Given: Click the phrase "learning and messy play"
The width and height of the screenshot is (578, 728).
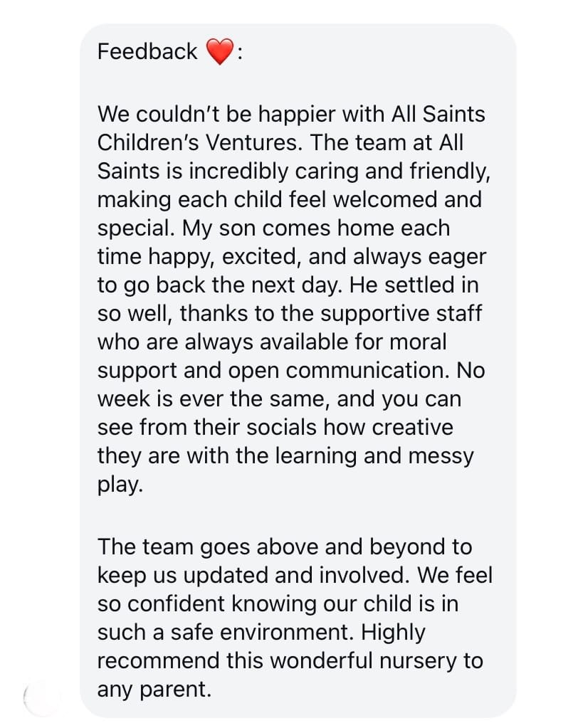Looking at the screenshot, I should click(x=285, y=470).
